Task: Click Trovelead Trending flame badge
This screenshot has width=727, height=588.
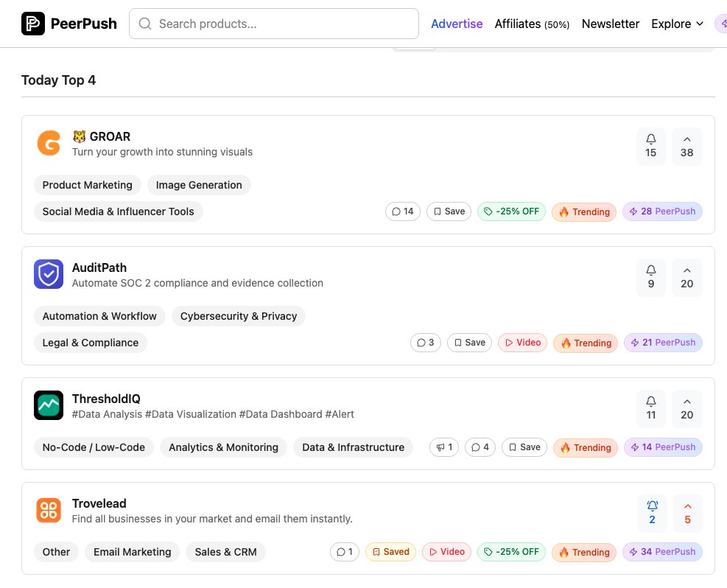Action: click(584, 553)
